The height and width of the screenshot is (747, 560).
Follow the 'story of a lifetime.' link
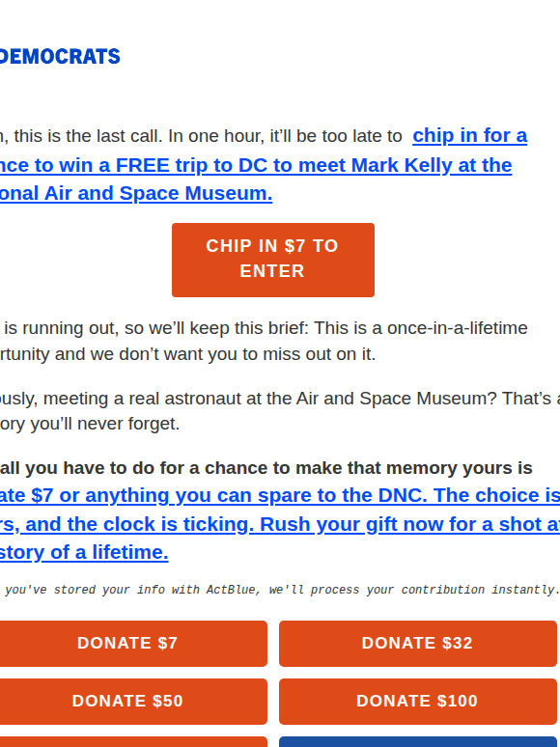pyautogui.click(x=84, y=553)
